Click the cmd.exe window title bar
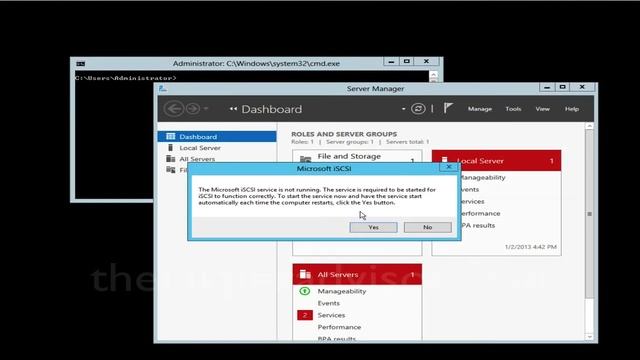The width and height of the screenshot is (640, 360). 256,63
